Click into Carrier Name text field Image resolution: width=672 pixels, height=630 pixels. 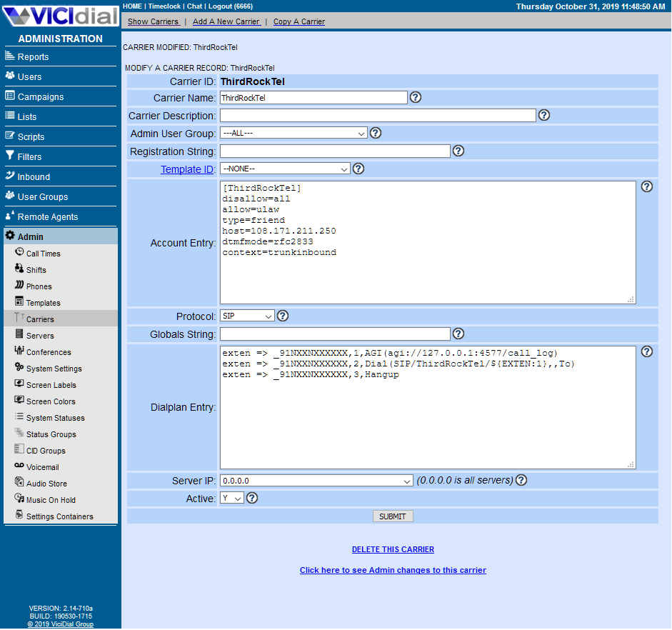pos(314,98)
